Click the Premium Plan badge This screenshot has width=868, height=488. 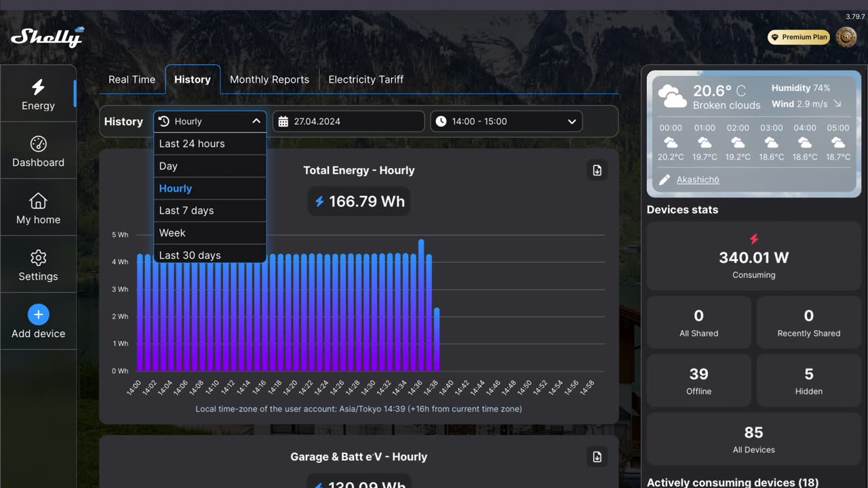click(x=799, y=37)
